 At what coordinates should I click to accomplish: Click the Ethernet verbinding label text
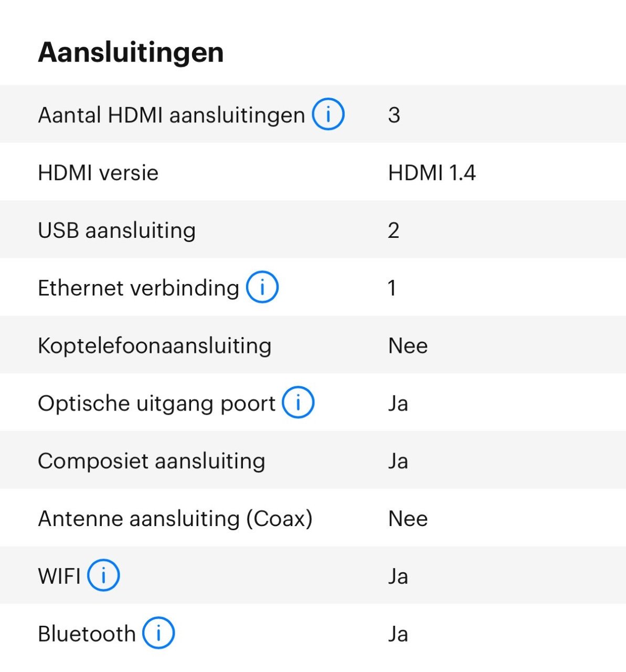point(139,288)
